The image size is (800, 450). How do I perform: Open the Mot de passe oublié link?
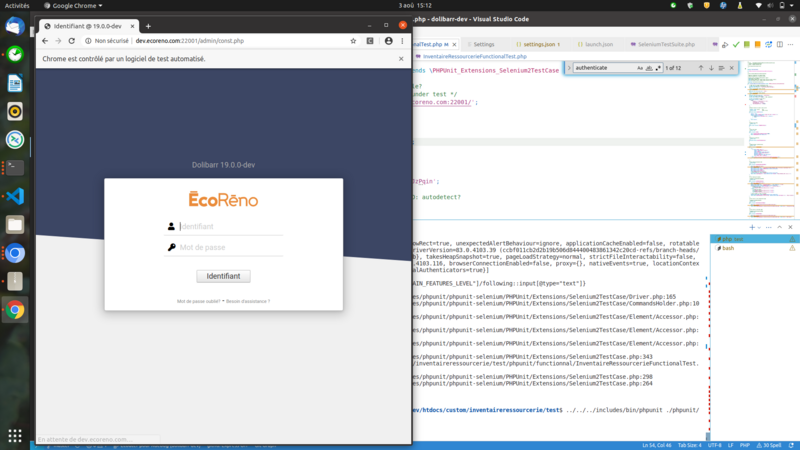[x=198, y=302]
